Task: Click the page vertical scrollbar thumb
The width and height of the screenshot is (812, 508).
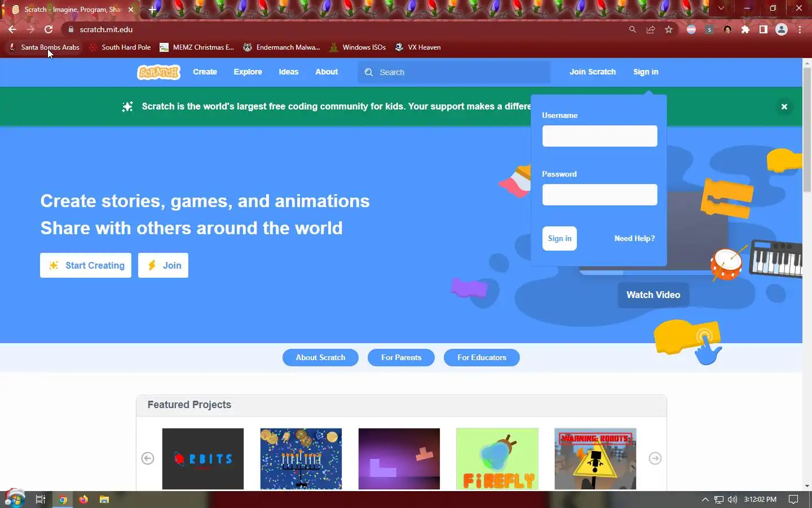Action: click(x=807, y=130)
